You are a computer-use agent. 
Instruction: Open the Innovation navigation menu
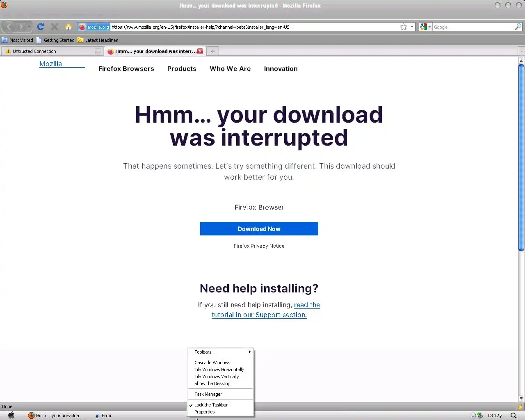pos(281,68)
